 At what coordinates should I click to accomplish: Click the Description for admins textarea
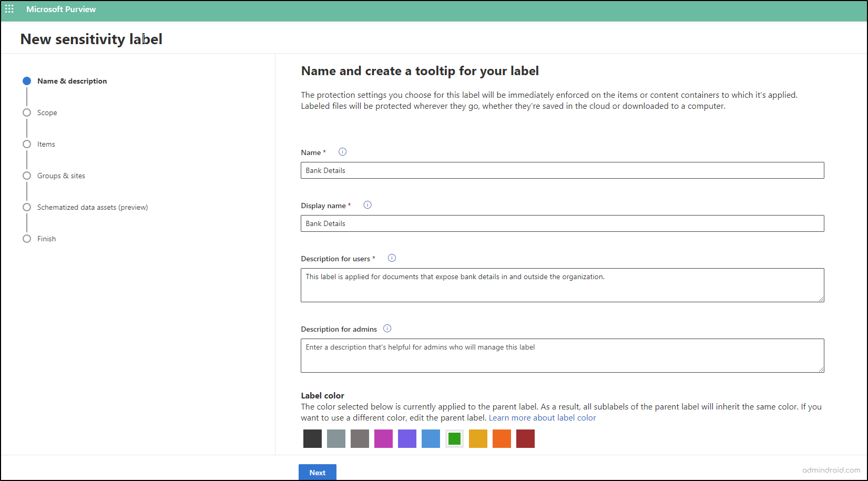(x=561, y=355)
